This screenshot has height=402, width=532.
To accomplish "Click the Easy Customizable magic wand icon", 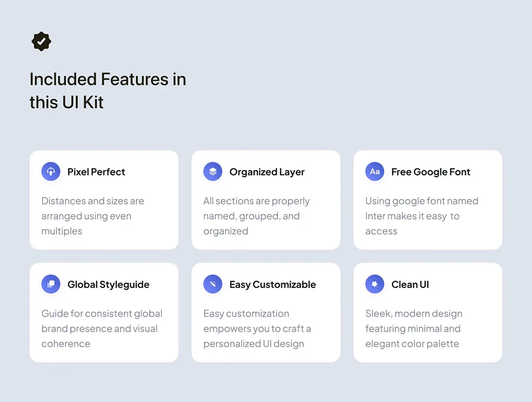I will [213, 284].
